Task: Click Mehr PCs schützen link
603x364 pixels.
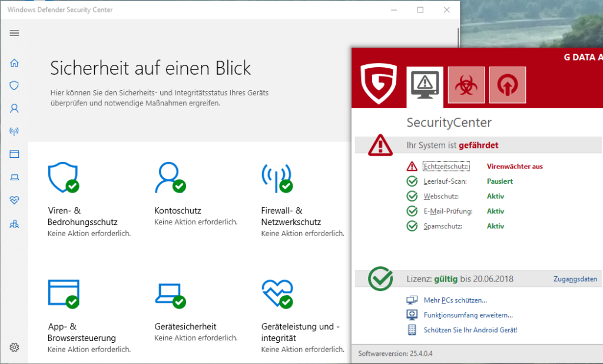Action: tap(455, 300)
